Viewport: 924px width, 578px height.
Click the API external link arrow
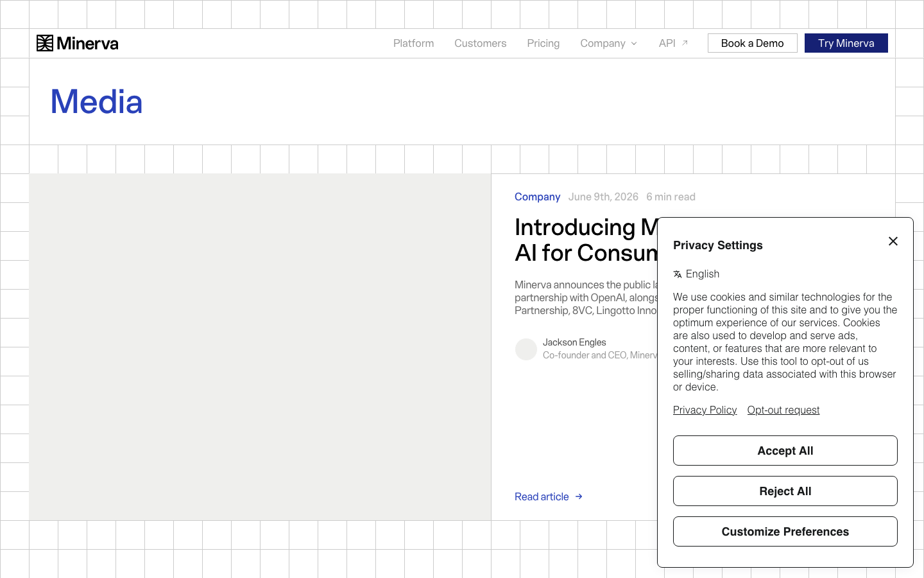point(685,43)
